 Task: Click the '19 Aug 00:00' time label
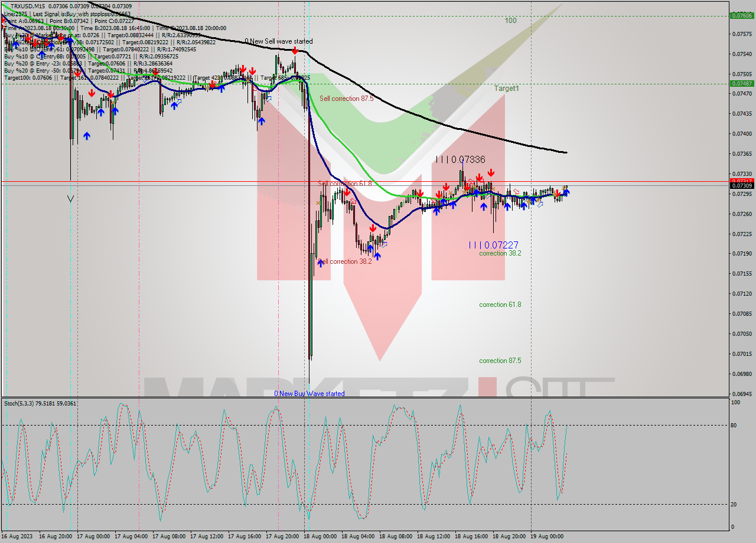point(546,537)
